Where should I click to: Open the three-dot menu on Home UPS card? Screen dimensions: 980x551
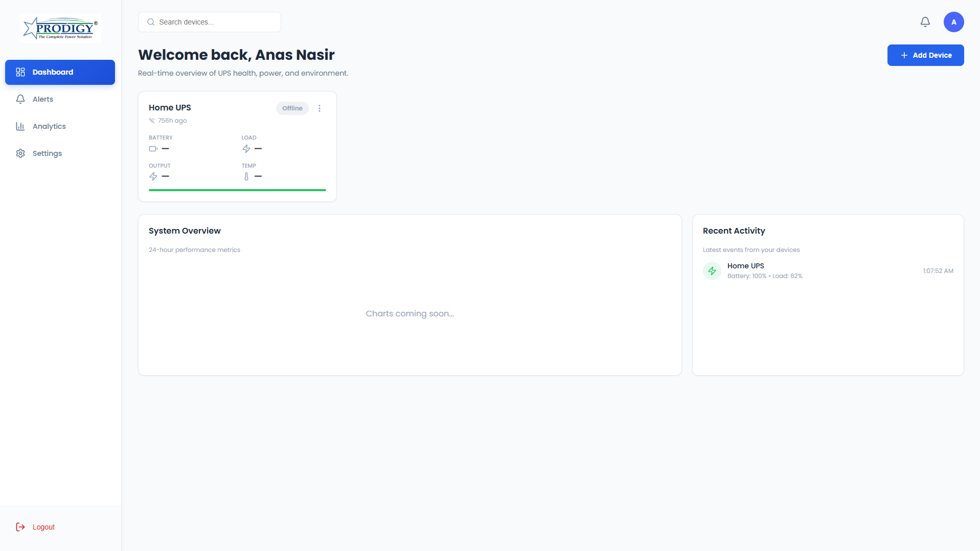point(320,108)
